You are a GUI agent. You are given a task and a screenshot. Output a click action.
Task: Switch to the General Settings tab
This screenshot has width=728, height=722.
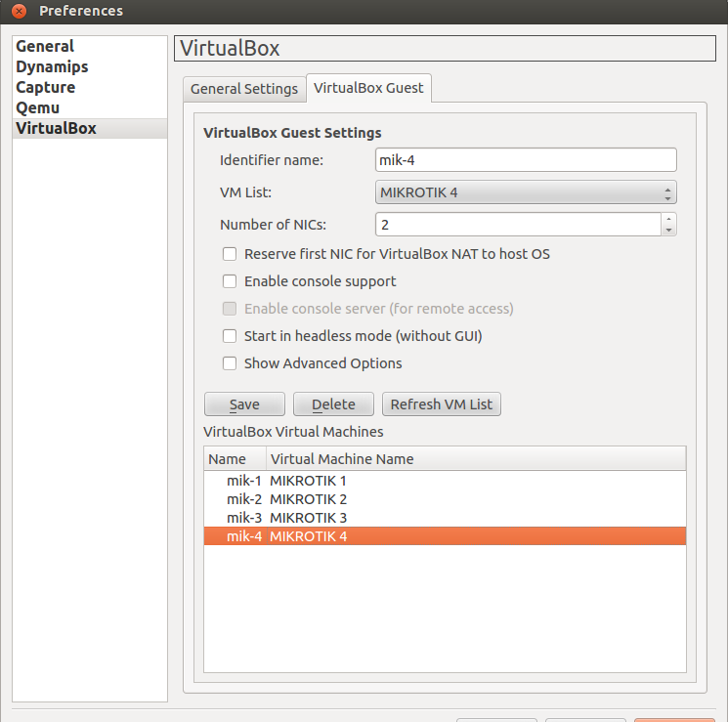tap(244, 89)
